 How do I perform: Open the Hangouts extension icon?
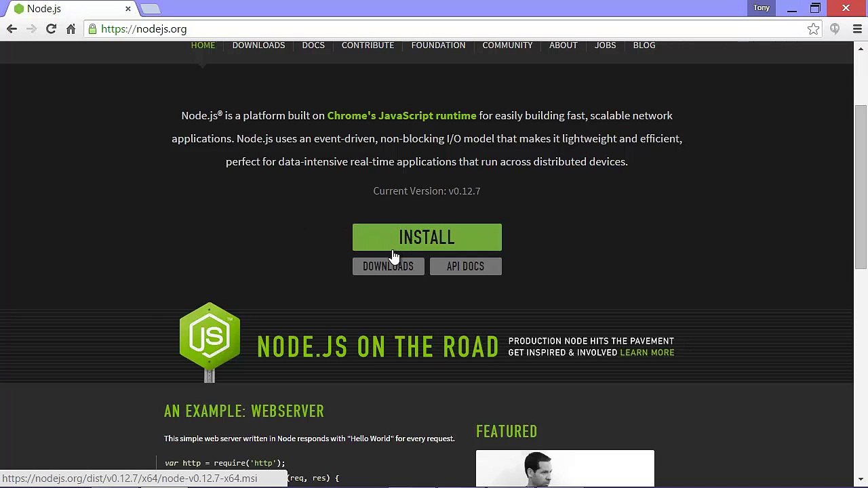click(835, 29)
